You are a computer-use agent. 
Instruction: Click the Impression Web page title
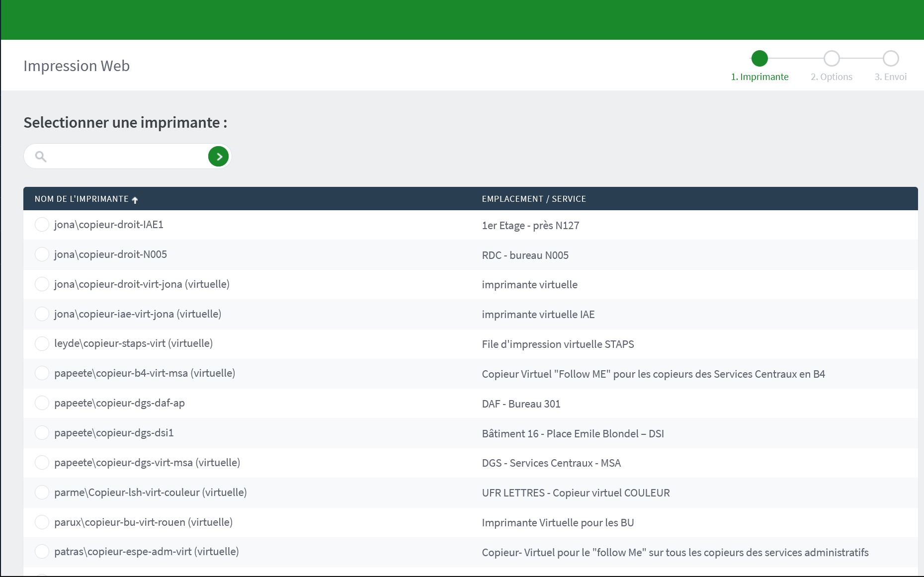pos(77,66)
